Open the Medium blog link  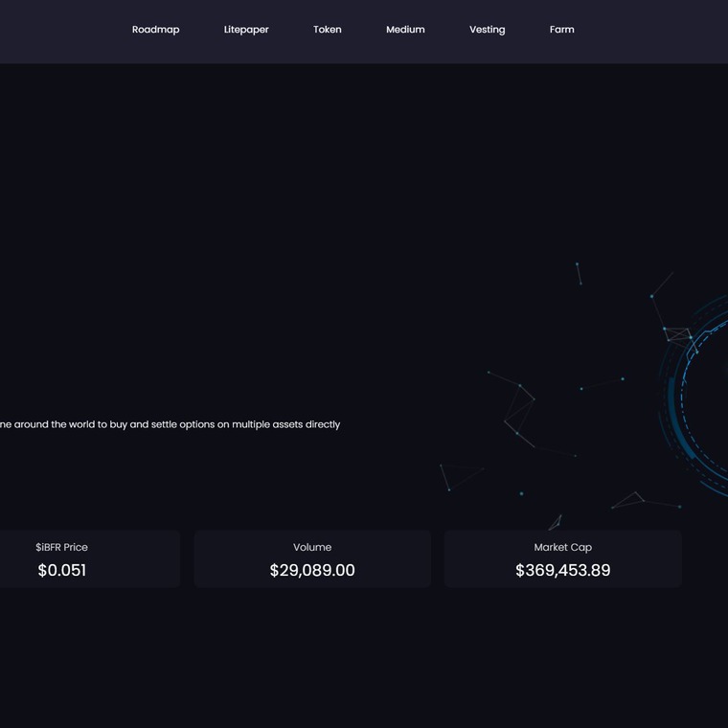(405, 30)
